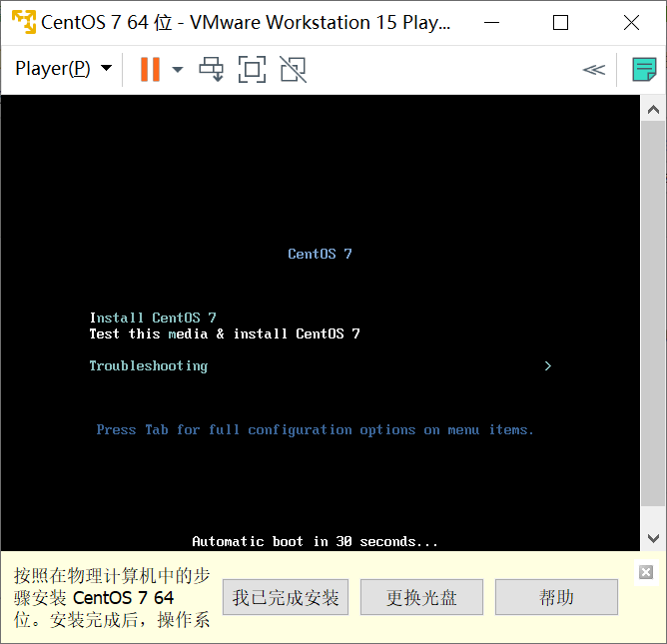Select Install CentOS 7 boot option
Image resolution: width=667 pixels, height=644 pixels.
(153, 318)
